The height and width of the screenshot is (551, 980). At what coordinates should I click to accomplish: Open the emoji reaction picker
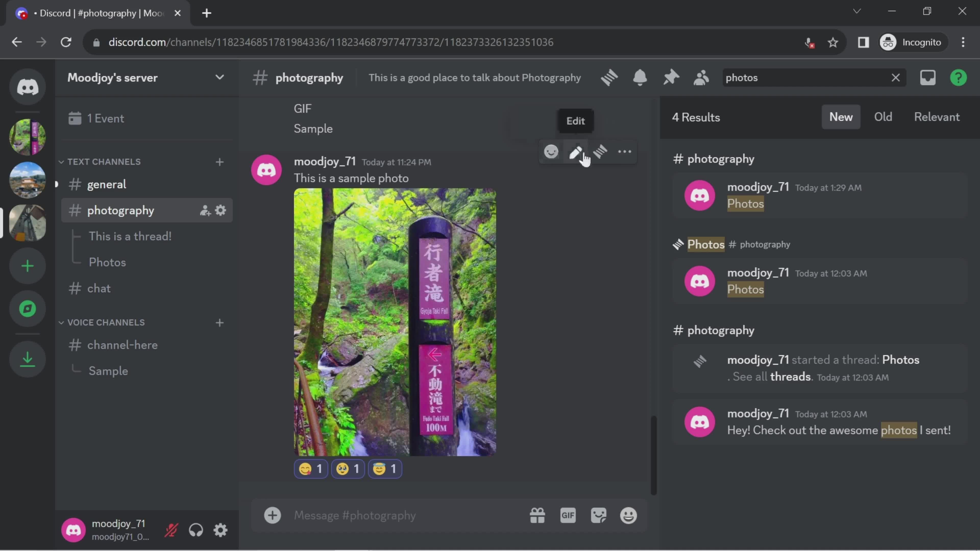click(552, 151)
